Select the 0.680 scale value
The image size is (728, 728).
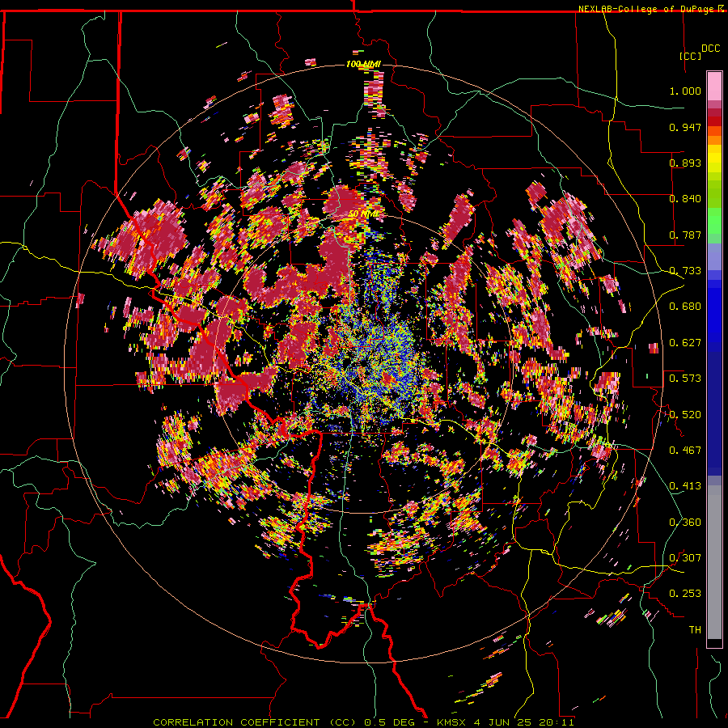(685, 307)
